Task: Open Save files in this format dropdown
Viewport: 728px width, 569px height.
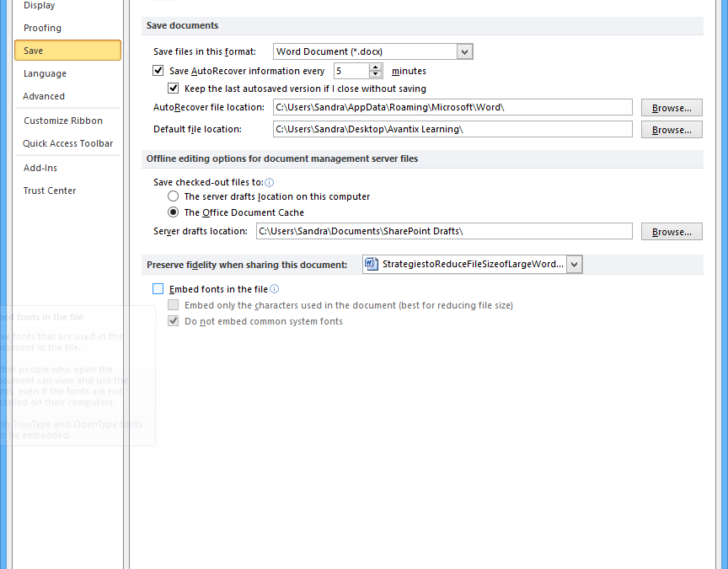Action: point(464,51)
